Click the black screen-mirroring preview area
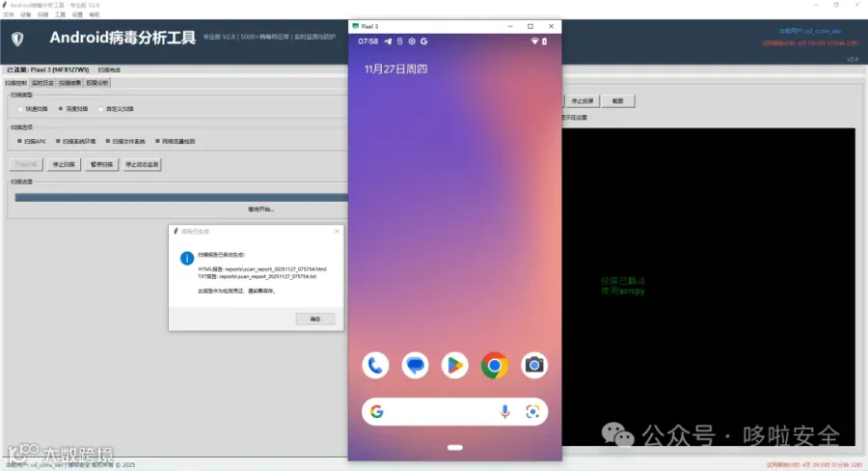This screenshot has height=471, width=868. click(x=709, y=287)
